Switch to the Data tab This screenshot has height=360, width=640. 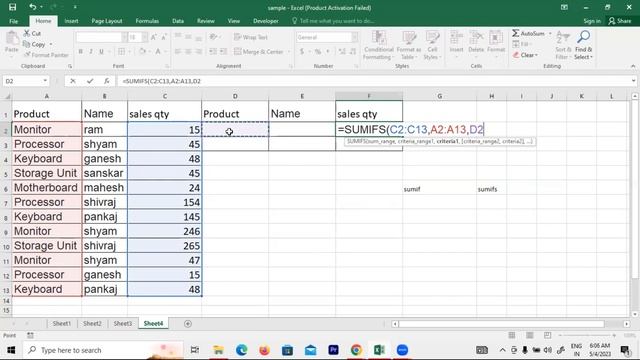click(178, 21)
